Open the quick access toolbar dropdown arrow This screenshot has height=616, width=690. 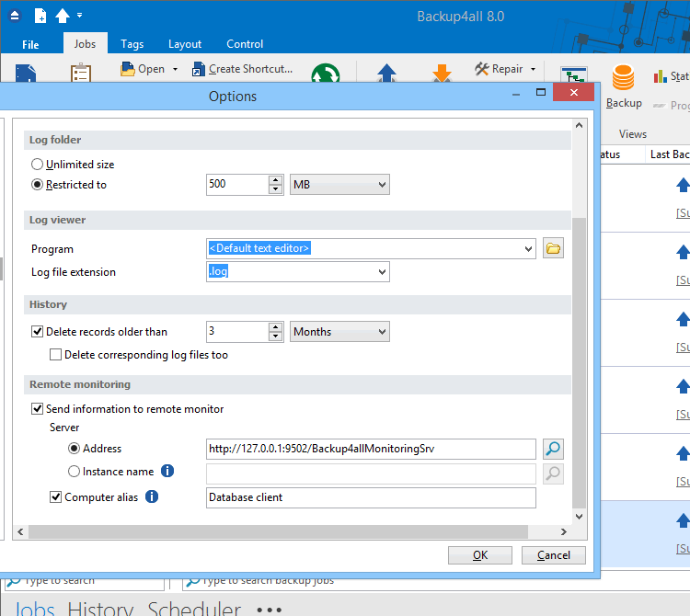coord(80,16)
